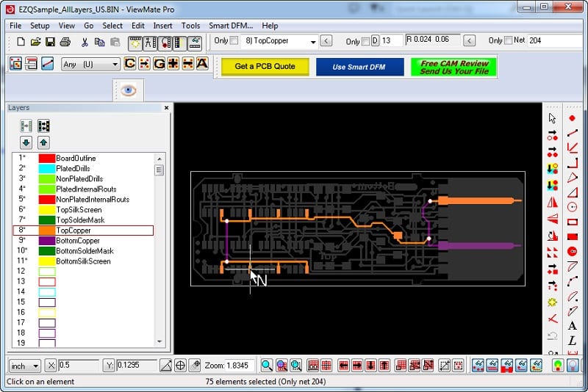Click the Use Smart DFM button
This screenshot has width=588, height=392.
pos(359,66)
